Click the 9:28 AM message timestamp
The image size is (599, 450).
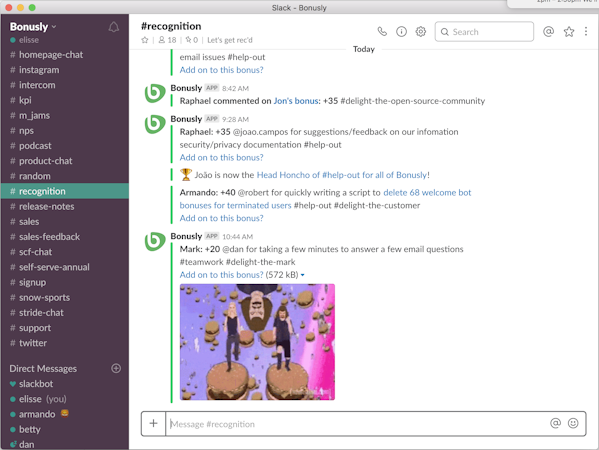coord(235,119)
